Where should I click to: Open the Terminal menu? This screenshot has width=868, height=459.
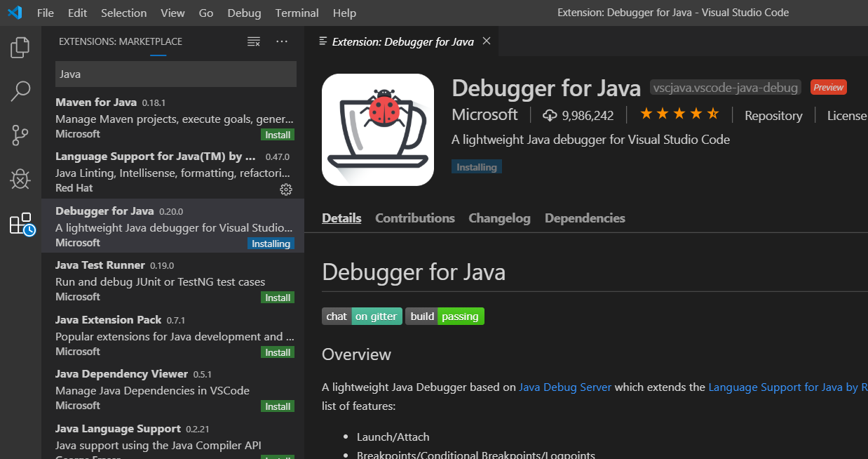(297, 13)
